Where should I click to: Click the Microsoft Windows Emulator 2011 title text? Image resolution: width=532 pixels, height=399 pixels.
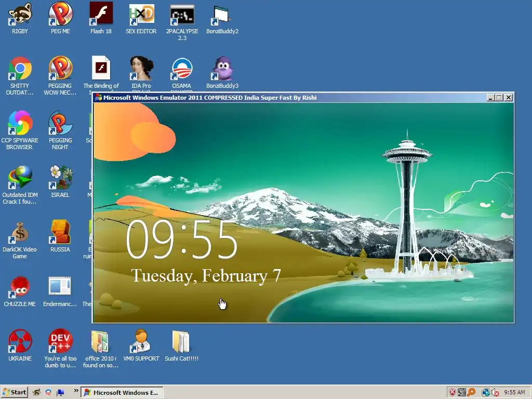(x=210, y=98)
